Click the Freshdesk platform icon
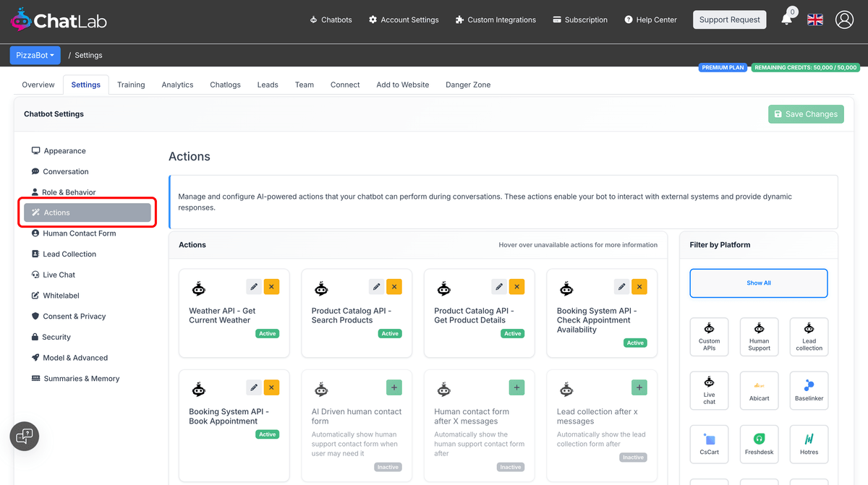Viewport: 868px width, 485px height. pyautogui.click(x=759, y=444)
